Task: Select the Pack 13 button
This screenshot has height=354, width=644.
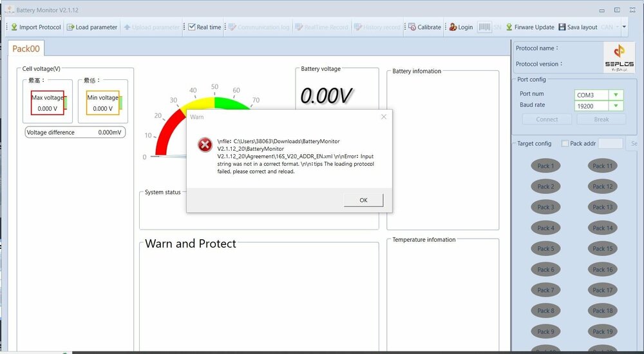Action: click(x=603, y=207)
